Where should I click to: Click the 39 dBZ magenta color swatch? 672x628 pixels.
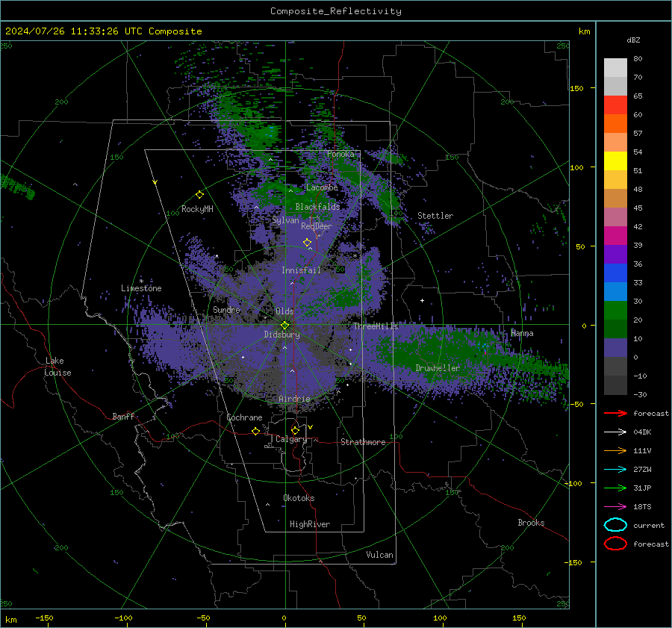(x=615, y=236)
